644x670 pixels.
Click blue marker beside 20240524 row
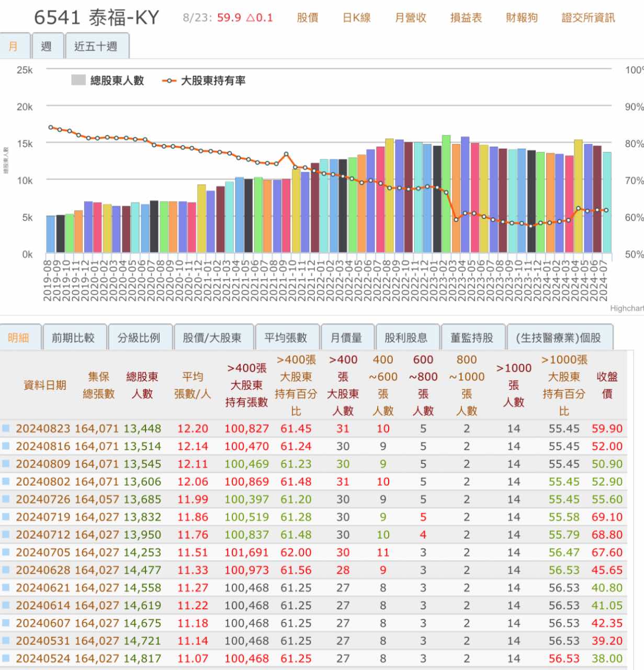click(6, 658)
